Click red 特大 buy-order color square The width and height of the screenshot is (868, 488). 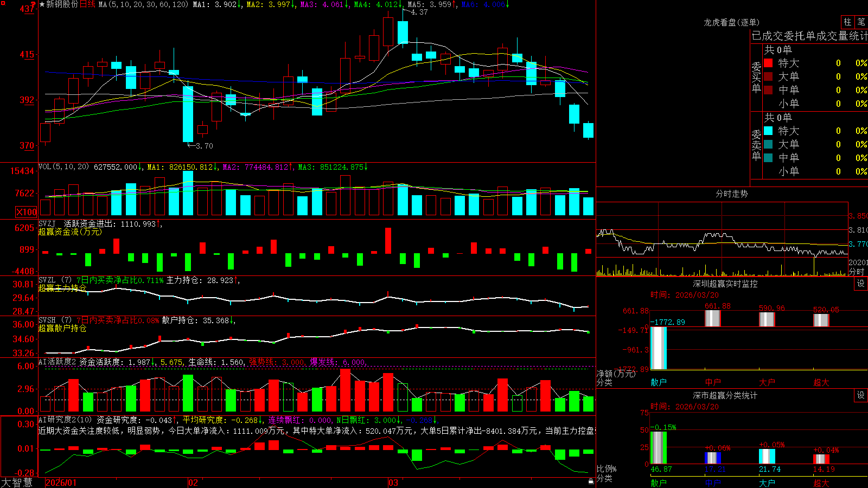768,63
